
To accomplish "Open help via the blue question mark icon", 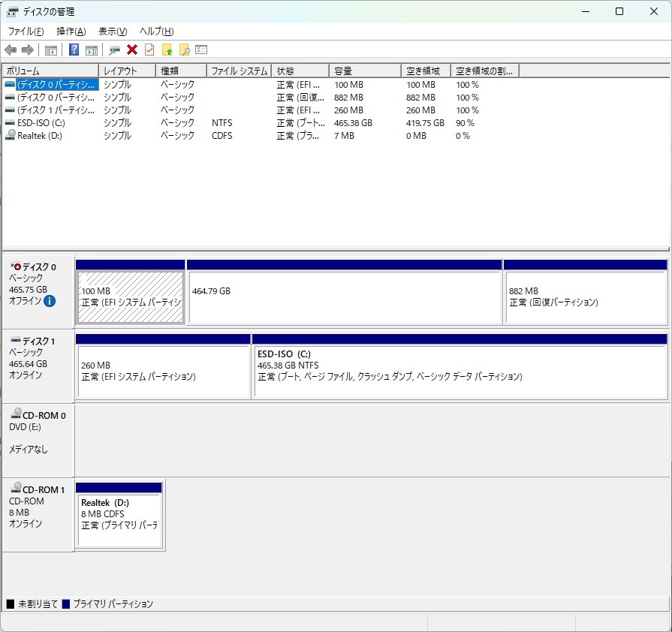I will pyautogui.click(x=74, y=50).
